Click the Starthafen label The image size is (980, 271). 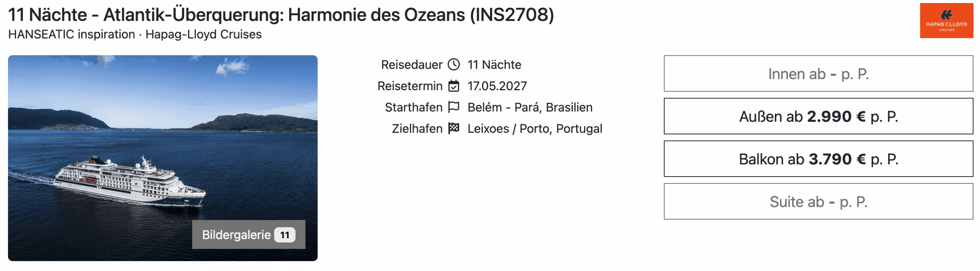413,107
